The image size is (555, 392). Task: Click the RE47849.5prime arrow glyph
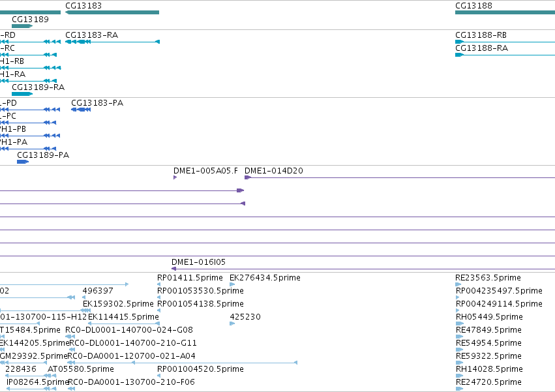(x=459, y=337)
